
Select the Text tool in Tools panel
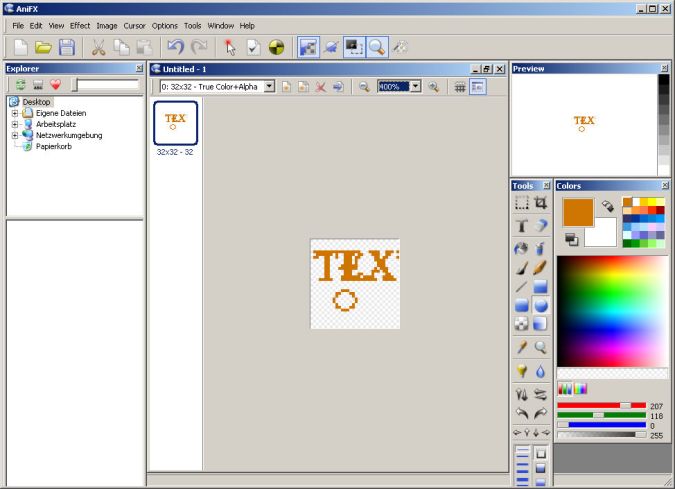(x=522, y=226)
